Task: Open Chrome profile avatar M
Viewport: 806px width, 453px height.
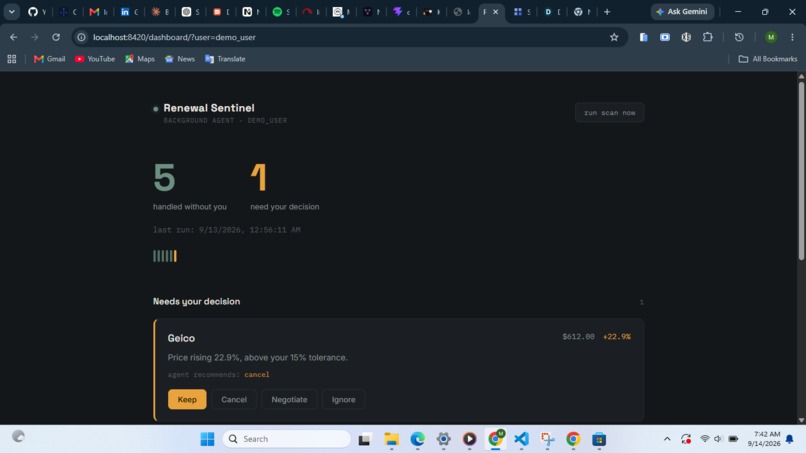Action: pyautogui.click(x=771, y=37)
